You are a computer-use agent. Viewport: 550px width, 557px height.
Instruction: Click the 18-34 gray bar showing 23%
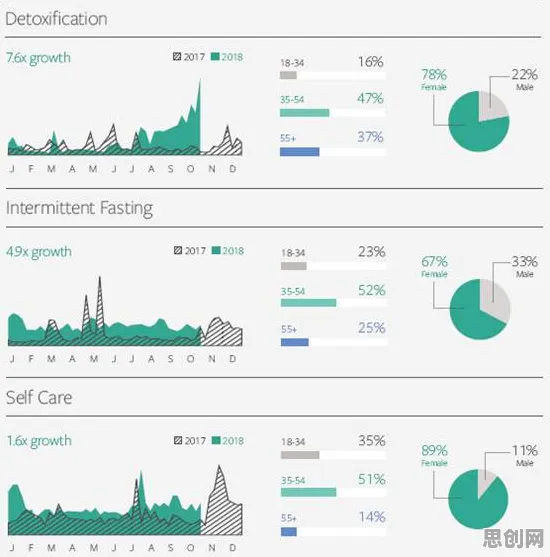[293, 266]
